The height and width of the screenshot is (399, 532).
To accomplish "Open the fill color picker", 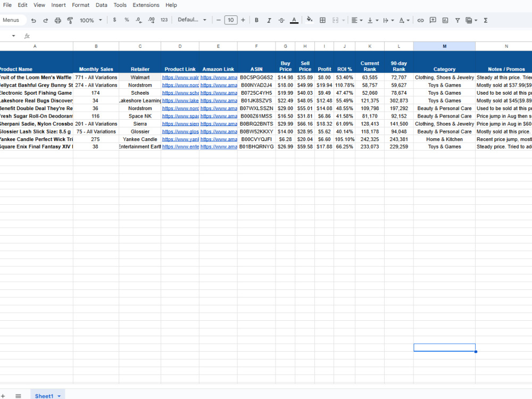I will coord(309,20).
